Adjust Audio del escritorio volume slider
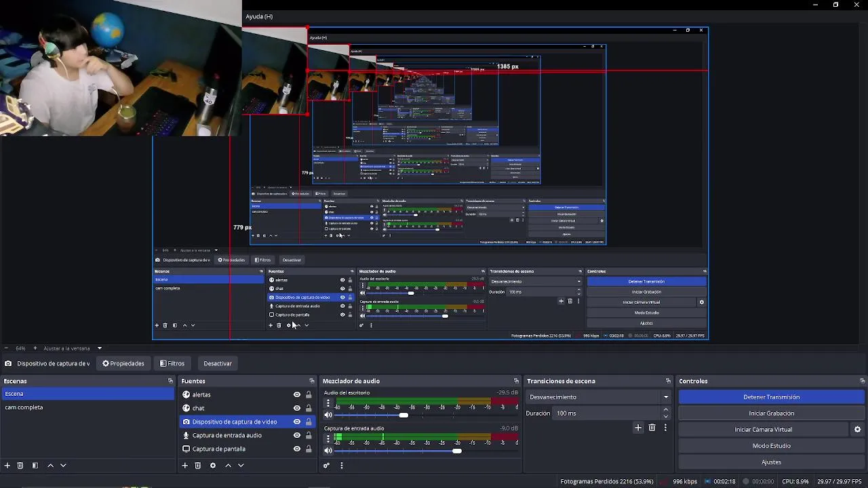 (403, 415)
